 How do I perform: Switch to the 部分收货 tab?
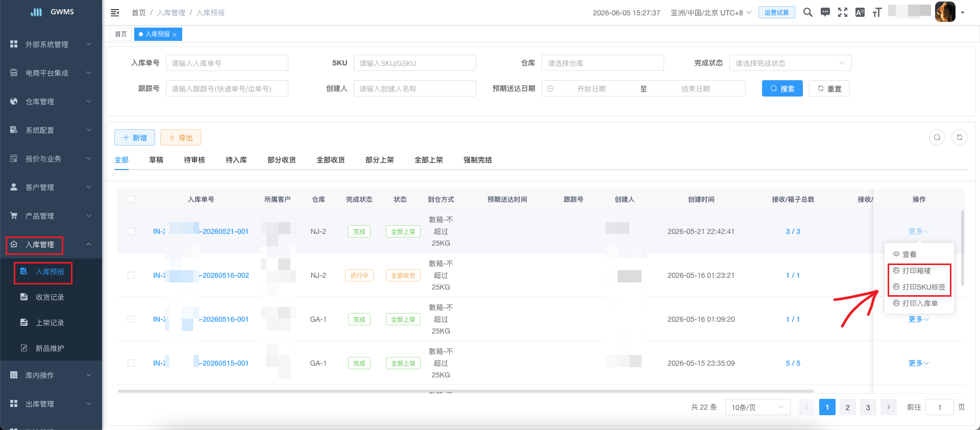pos(282,160)
